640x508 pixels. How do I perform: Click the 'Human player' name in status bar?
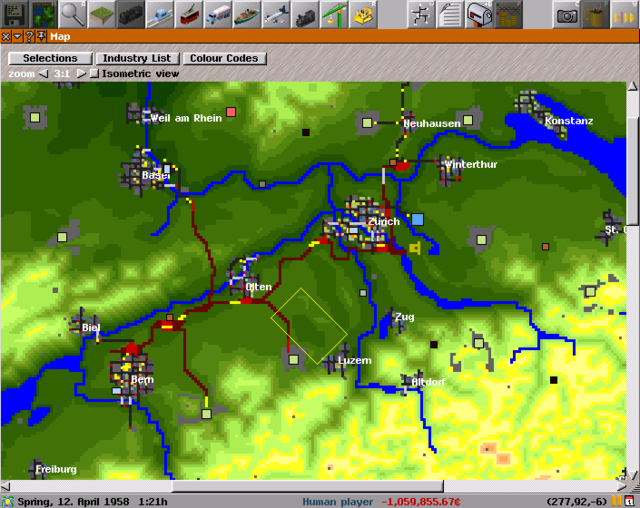point(338,501)
